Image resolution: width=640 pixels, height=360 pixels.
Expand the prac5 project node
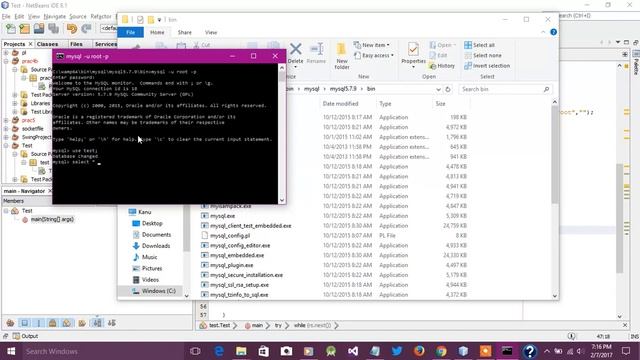[x=6, y=120]
